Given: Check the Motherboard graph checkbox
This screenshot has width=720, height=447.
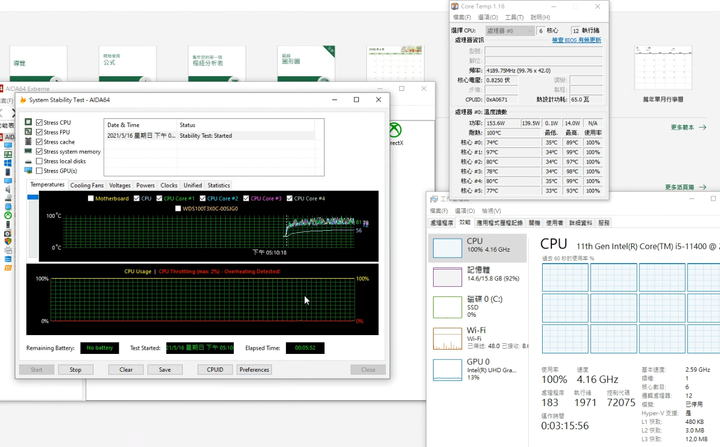Looking at the screenshot, I should pos(91,198).
